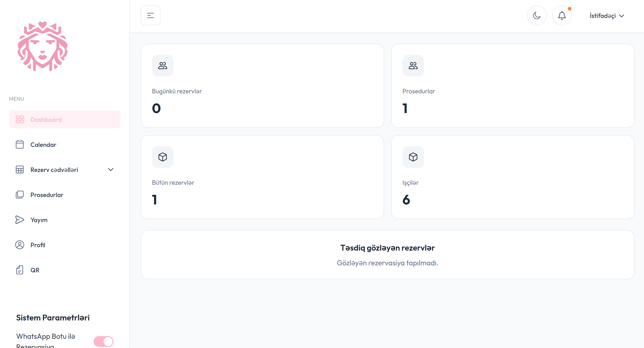
Task: Click the Bütün rezervlər card
Action: [x=262, y=176]
